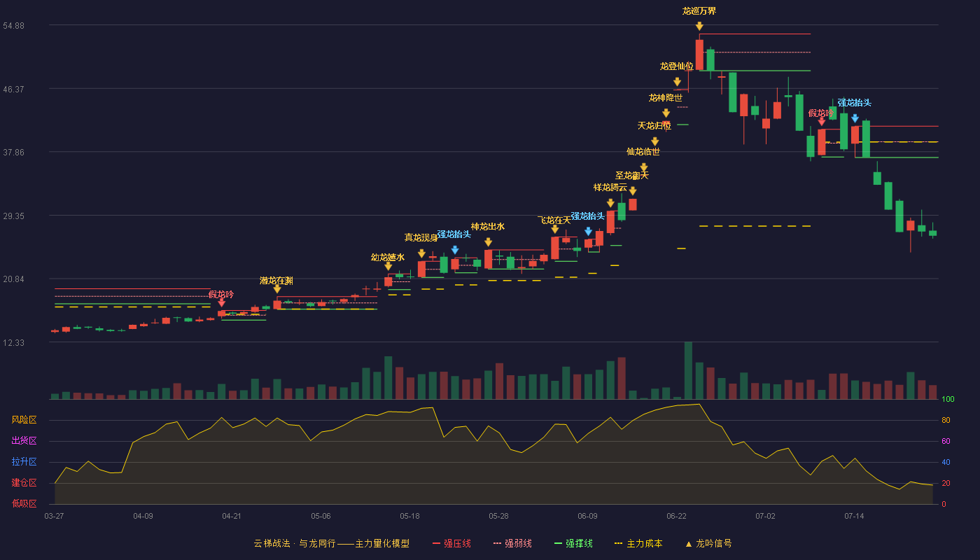This screenshot has width=980, height=560.
Task: Click the 12.33 price axis label
Action: 13,342
